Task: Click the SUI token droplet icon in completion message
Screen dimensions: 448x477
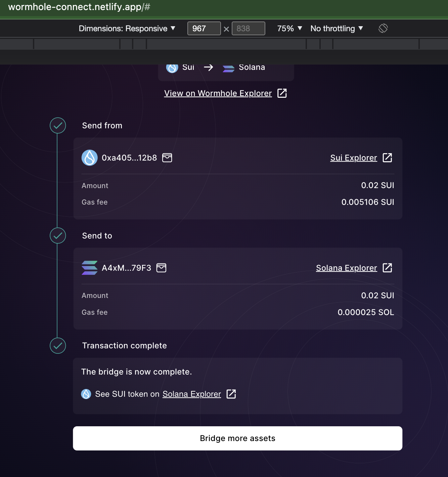Action: 86,394
